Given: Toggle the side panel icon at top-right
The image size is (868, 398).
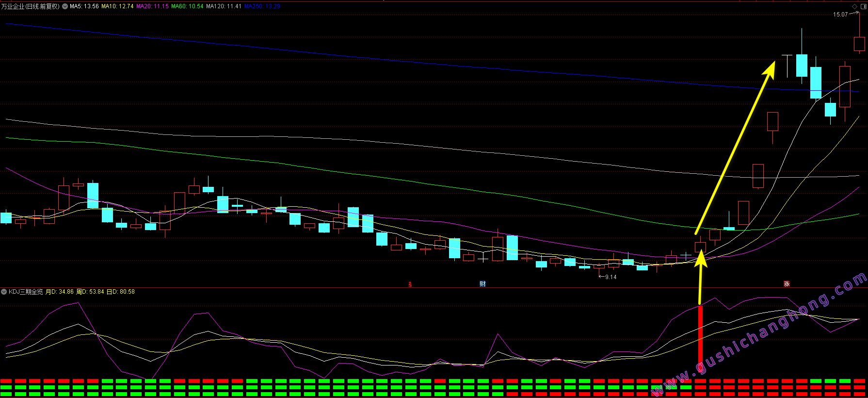Looking at the screenshot, I should [x=863, y=6].
